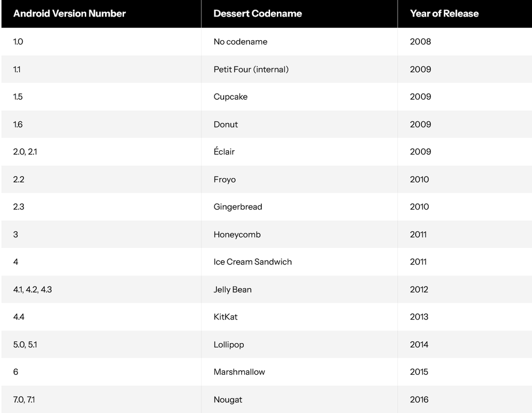
Task: Click version number cell 5.0, 5.1
Action: 101,344
